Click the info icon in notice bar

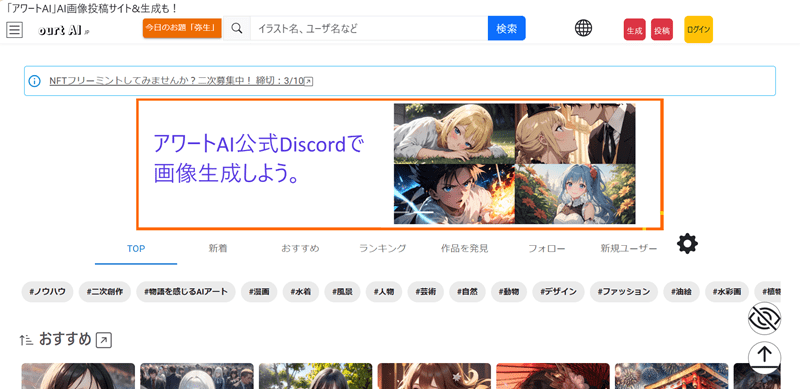click(34, 81)
